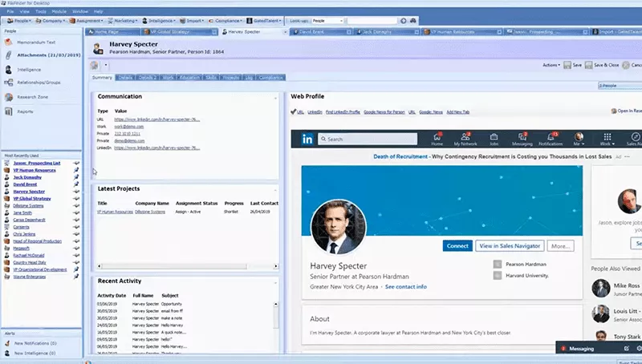This screenshot has height=364, width=642.
Task: Click the Add New Tab link
Action: (457, 111)
